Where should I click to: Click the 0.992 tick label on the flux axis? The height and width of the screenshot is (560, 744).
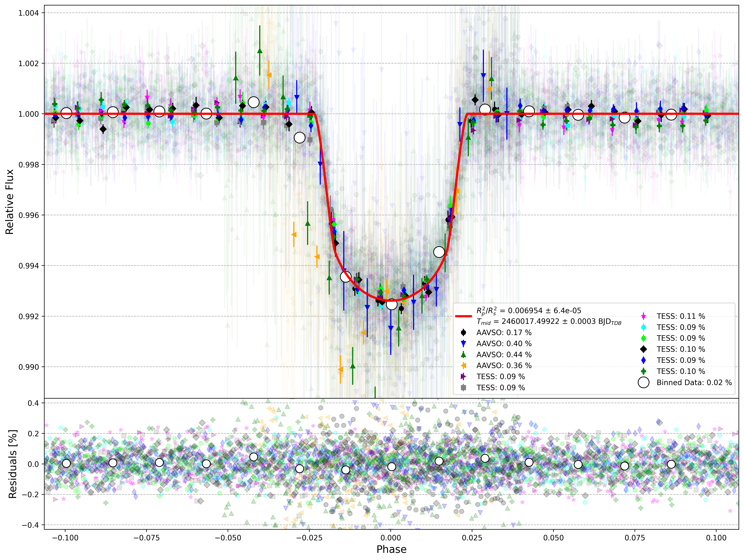click(x=29, y=316)
